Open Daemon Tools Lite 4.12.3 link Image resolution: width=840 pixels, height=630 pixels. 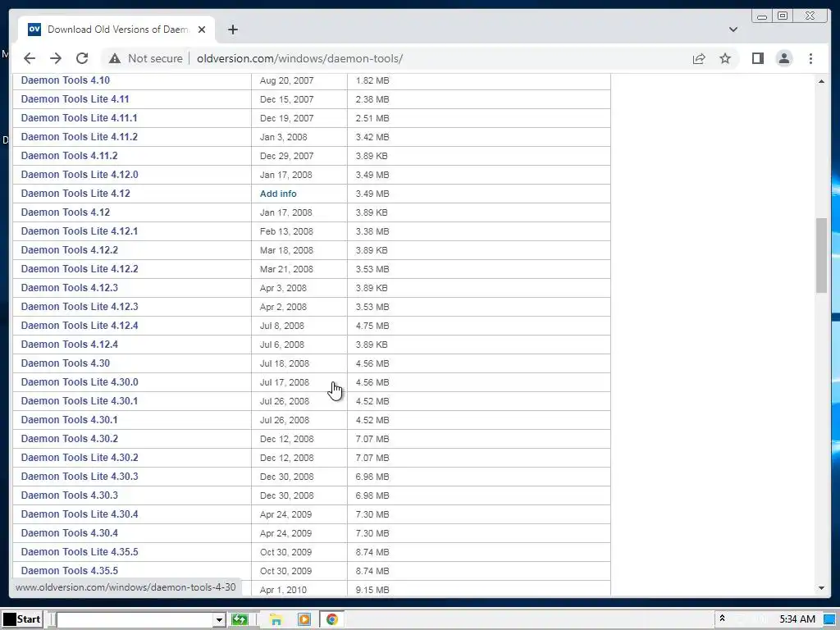[x=80, y=307]
